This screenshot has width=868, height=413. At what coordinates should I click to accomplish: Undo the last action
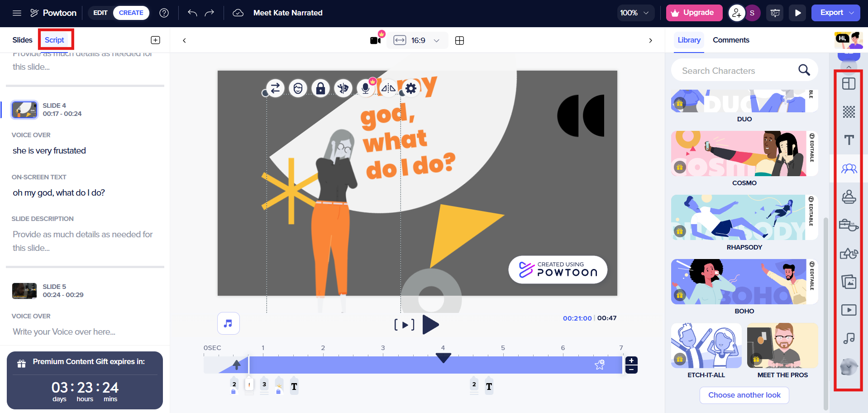[x=192, y=13]
